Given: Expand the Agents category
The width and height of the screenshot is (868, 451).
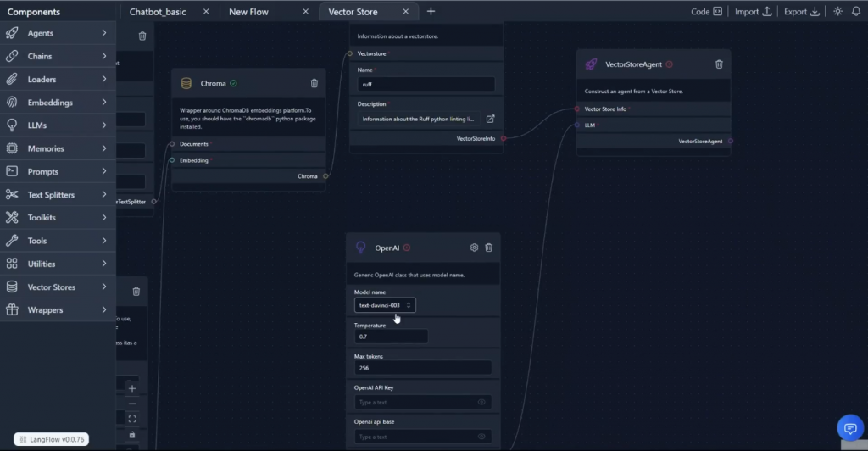Looking at the screenshot, I should (104, 33).
